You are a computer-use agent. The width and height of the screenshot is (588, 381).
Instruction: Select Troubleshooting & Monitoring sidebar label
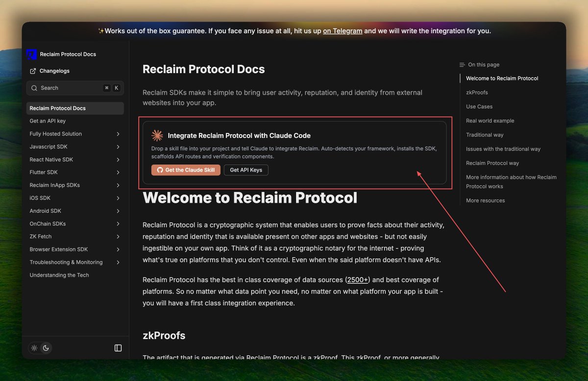66,262
